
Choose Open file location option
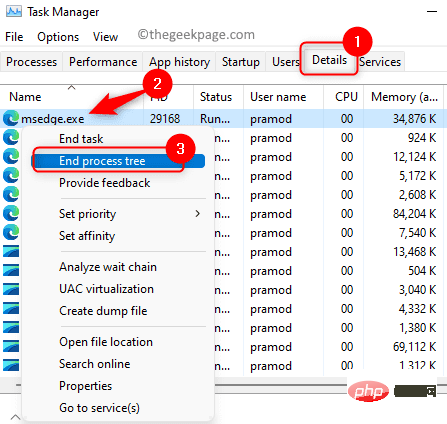point(106,342)
